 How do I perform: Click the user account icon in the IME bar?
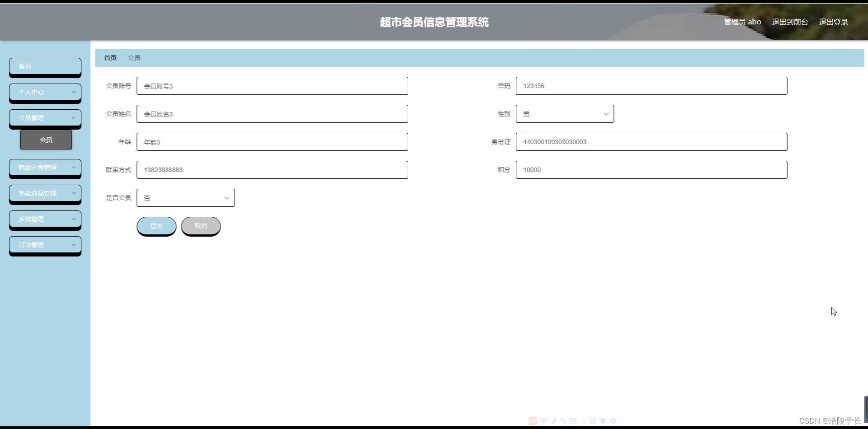point(583,421)
